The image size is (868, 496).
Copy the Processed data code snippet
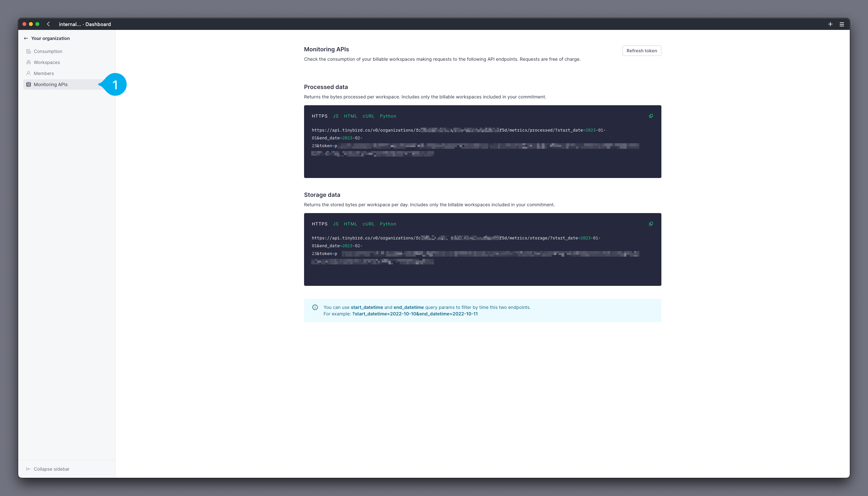[x=651, y=116]
